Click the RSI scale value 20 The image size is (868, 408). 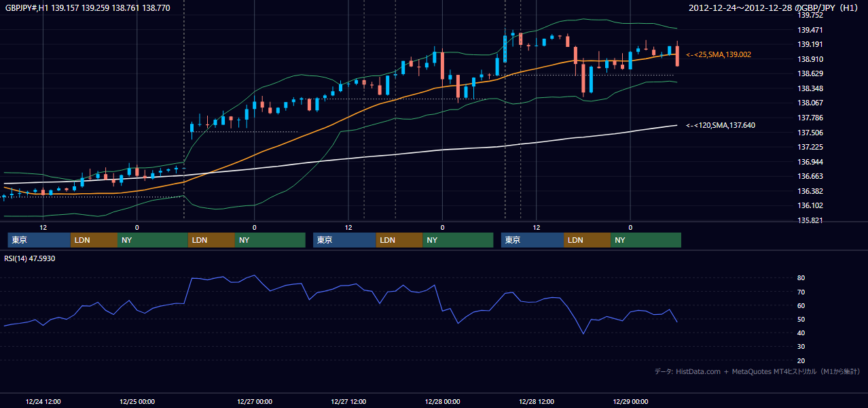(801, 360)
